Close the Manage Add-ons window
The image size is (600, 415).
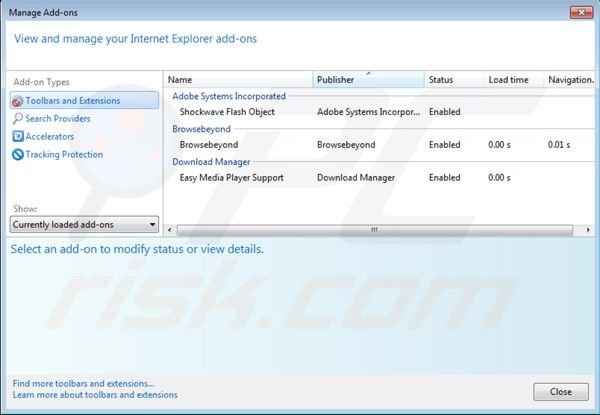(581, 13)
